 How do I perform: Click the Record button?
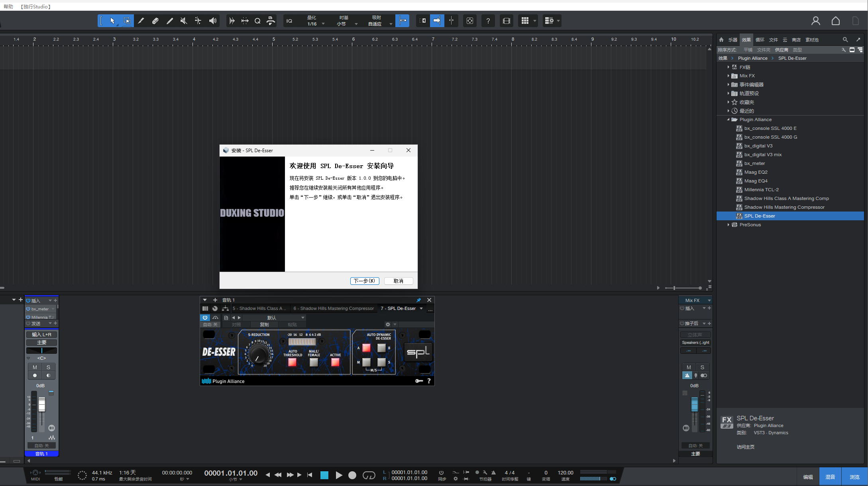click(x=352, y=475)
